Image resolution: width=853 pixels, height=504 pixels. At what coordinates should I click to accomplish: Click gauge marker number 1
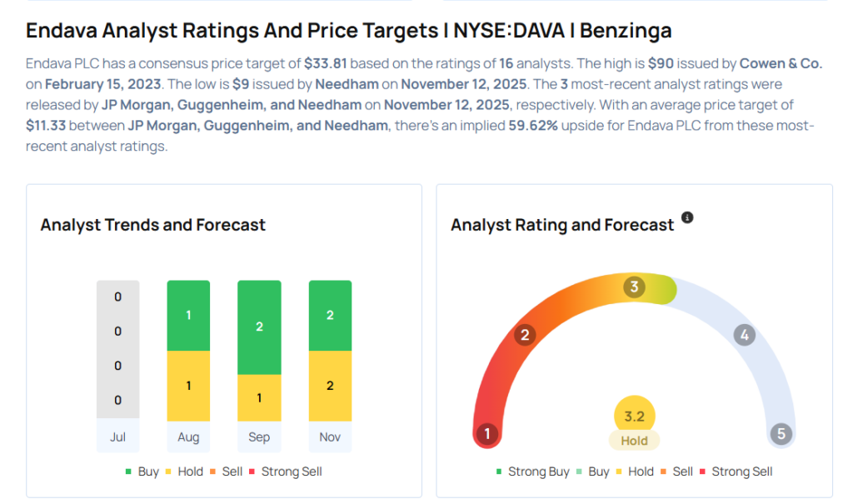click(487, 434)
